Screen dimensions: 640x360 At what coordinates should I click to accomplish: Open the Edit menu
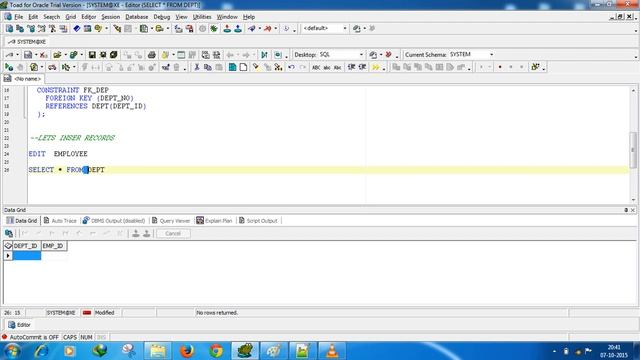(33, 17)
